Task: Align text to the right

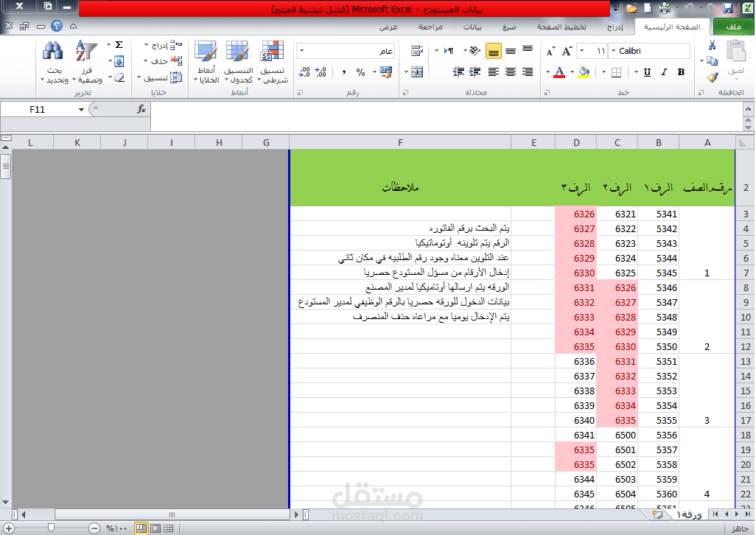Action: (528, 72)
